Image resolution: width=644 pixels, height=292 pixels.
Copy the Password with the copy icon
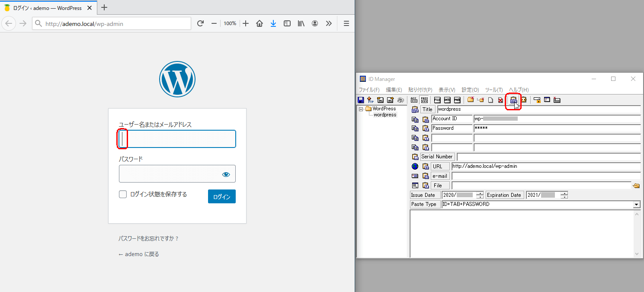click(415, 128)
